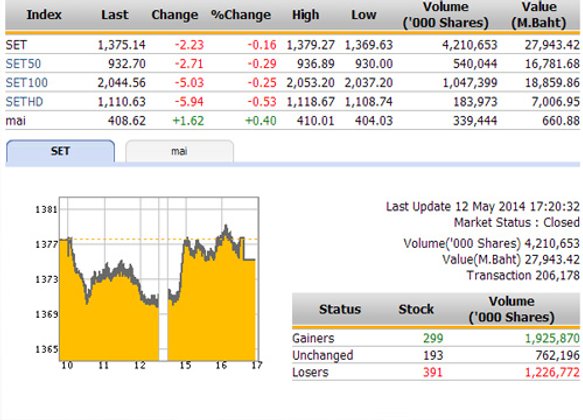Select SETHD percent change -0.53
This screenshot has width=583, height=420.
pos(262,101)
